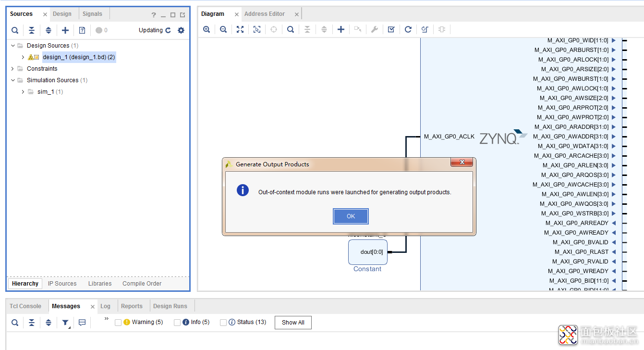Image resolution: width=644 pixels, height=350 pixels.
Task: Collapse the Simulation Sources node
Action: pos(13,80)
